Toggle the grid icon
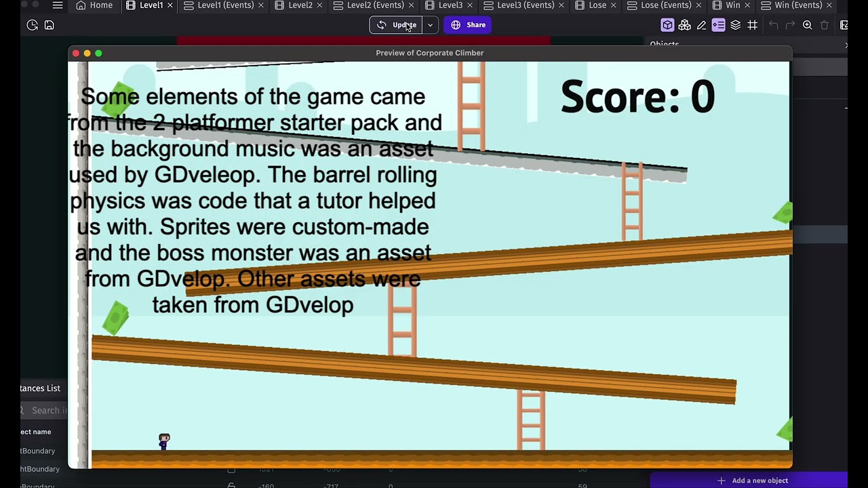This screenshot has height=488, width=868. (752, 25)
